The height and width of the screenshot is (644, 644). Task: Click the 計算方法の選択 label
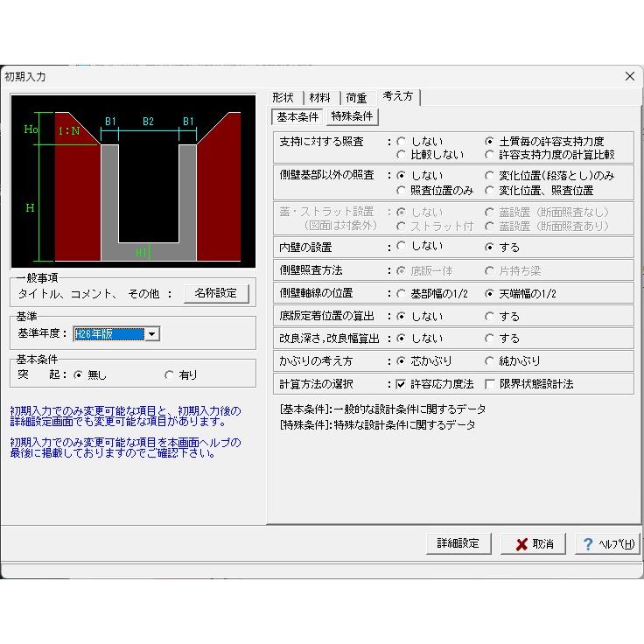(x=316, y=384)
